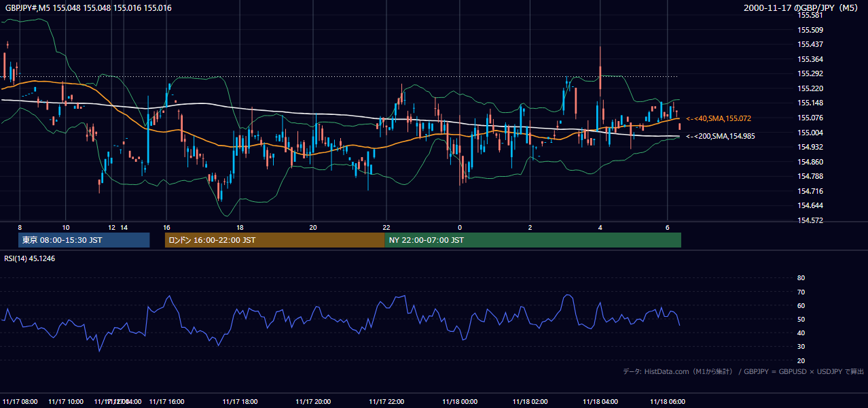Select the 154.716 price axis label

810,191
